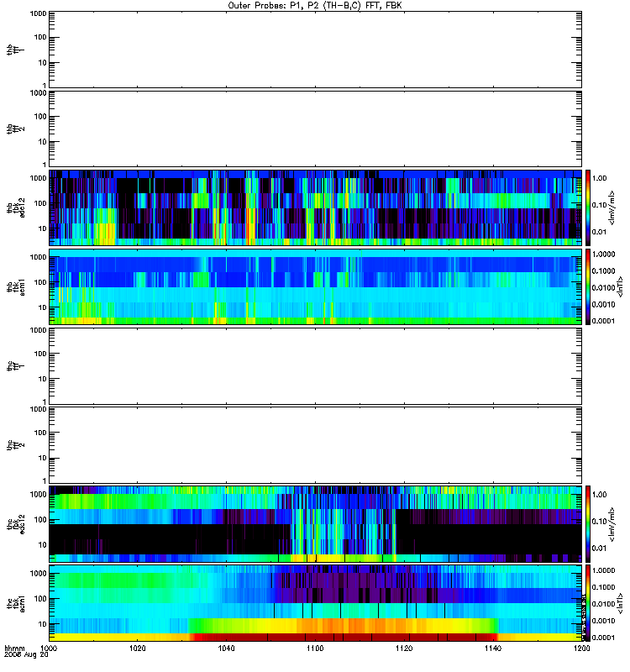Click the "thb fff 2" axis label
This screenshot has width=630, height=672.
(x=15, y=129)
